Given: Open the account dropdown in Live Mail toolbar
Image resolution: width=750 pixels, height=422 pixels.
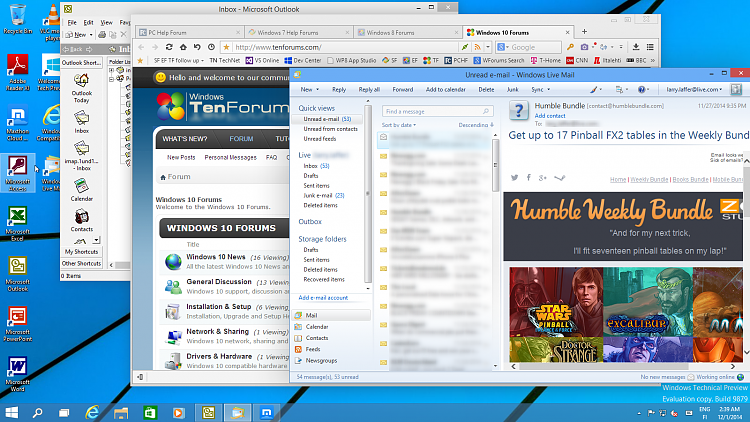Looking at the screenshot, I should (x=694, y=89).
